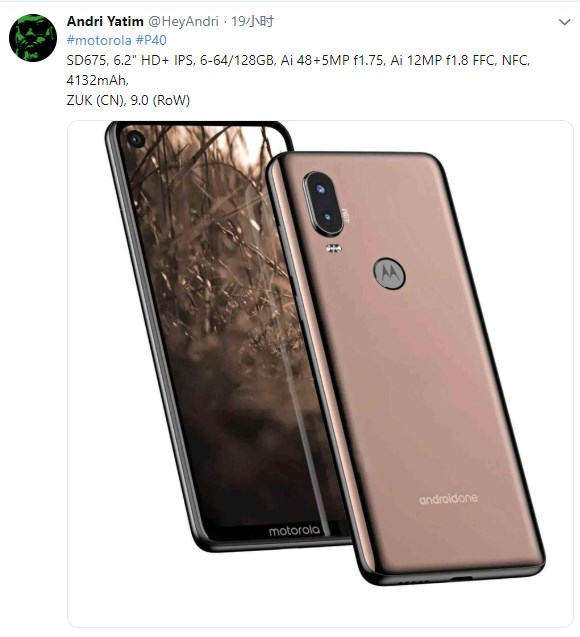Click the dual rear camera module
Screen dimensions: 580x637
(324, 204)
